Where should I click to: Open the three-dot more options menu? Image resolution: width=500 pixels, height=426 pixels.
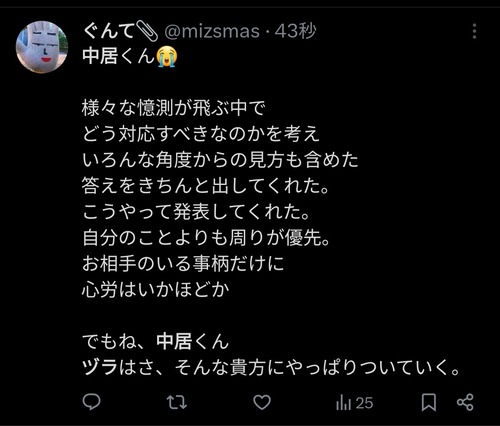click(x=474, y=31)
